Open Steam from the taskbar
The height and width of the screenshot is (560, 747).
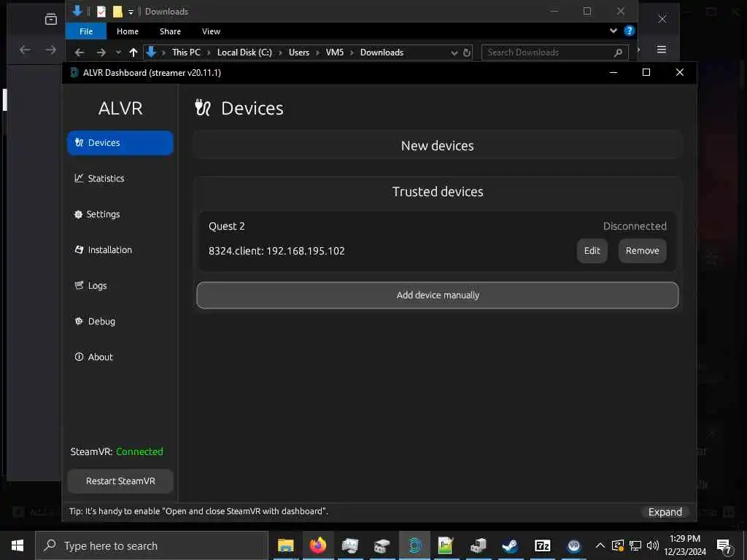click(510, 545)
